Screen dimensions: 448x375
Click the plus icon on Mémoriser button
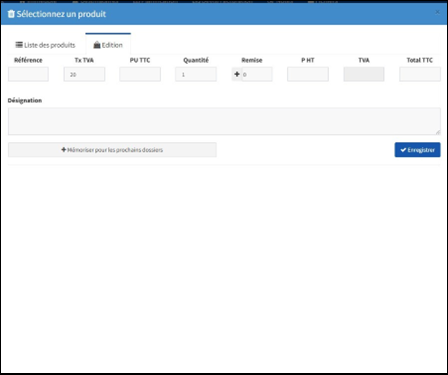[64, 150]
